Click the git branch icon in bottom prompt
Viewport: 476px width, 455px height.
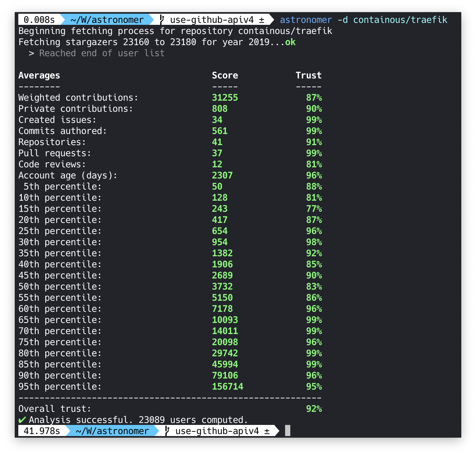[167, 431]
